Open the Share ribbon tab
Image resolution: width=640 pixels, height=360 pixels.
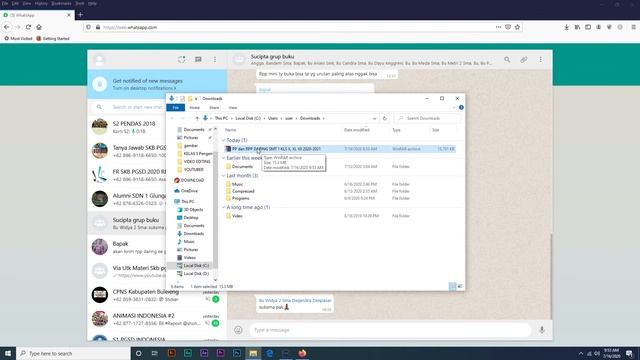[214, 108]
